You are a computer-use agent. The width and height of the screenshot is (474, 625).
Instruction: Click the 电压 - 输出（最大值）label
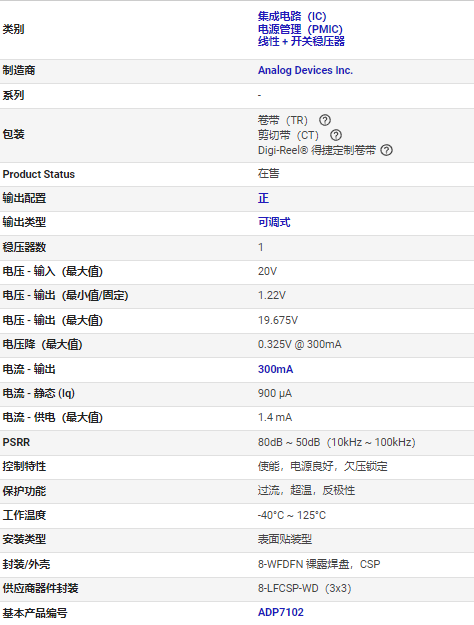coord(53,320)
